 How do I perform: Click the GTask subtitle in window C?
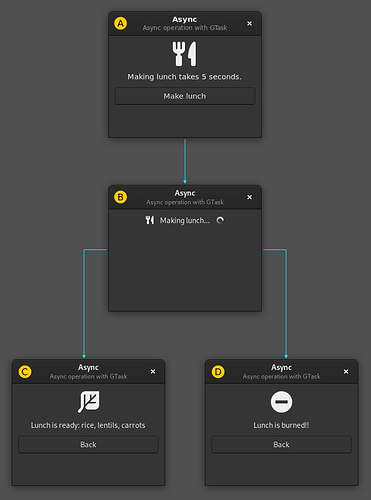coord(88,376)
